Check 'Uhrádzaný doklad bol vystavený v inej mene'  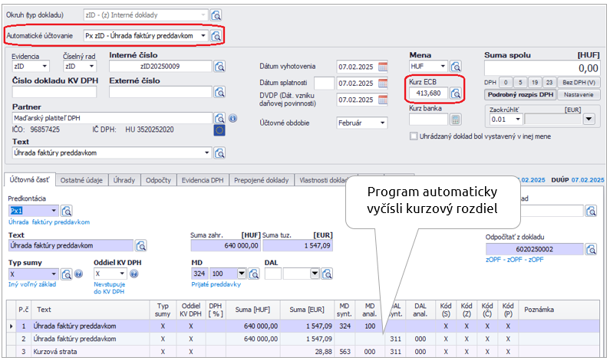pos(413,136)
